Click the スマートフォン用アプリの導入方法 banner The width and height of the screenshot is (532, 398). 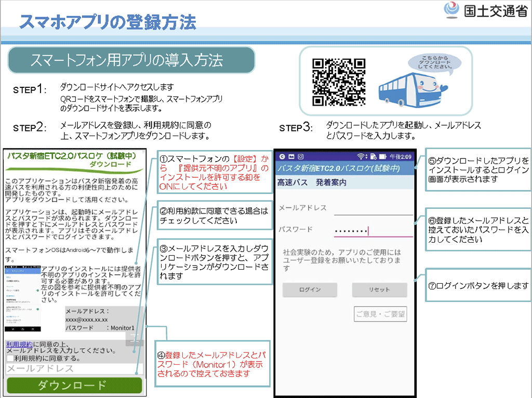[x=131, y=60]
